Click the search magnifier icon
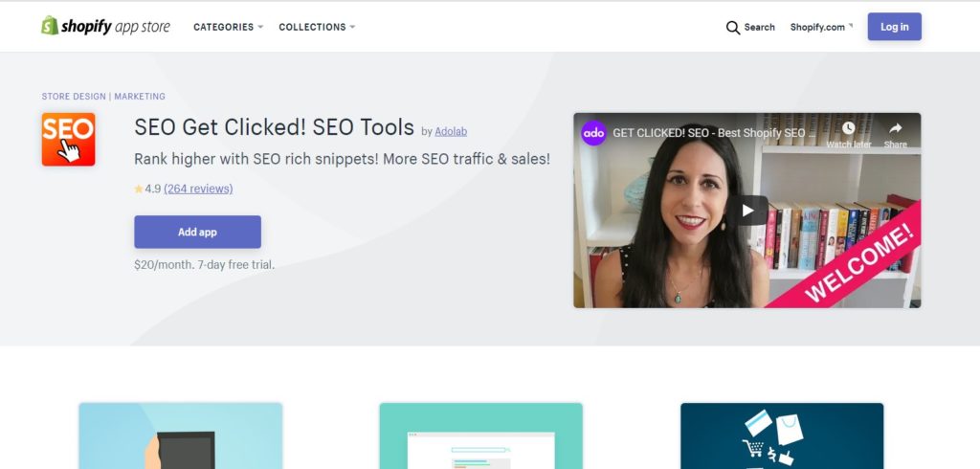This screenshot has width=980, height=469. pos(732,28)
